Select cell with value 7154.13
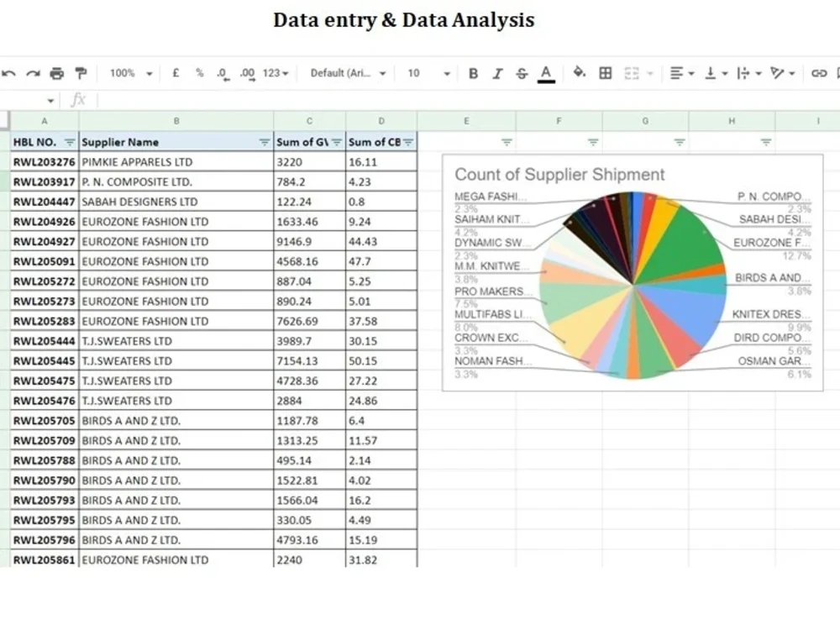 [x=310, y=360]
